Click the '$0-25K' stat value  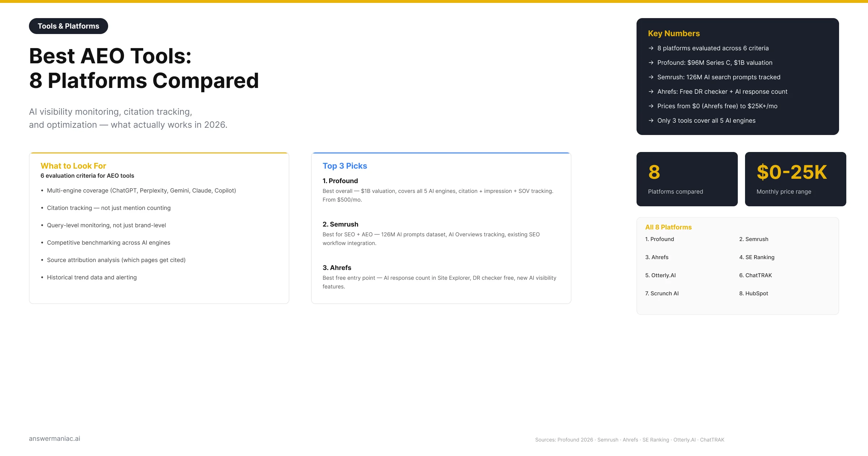coord(792,172)
